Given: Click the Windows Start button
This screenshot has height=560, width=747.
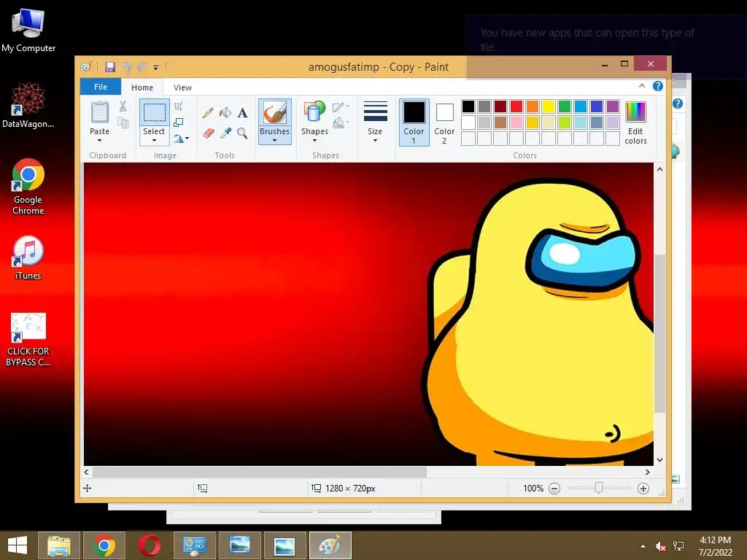Looking at the screenshot, I should 18,545.
